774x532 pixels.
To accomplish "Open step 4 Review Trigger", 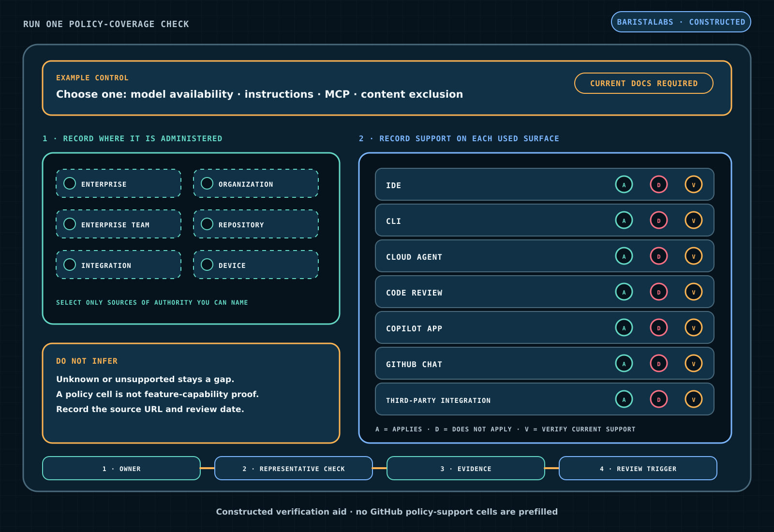I will tap(638, 468).
